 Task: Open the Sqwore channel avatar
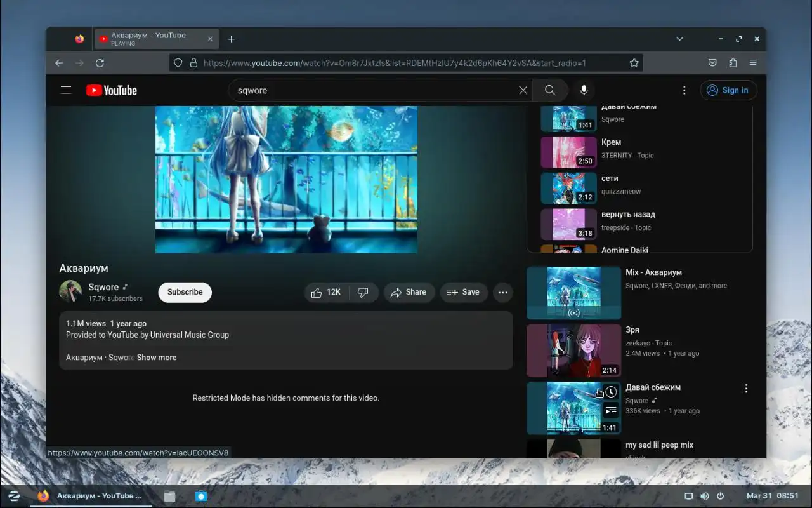[x=70, y=292]
